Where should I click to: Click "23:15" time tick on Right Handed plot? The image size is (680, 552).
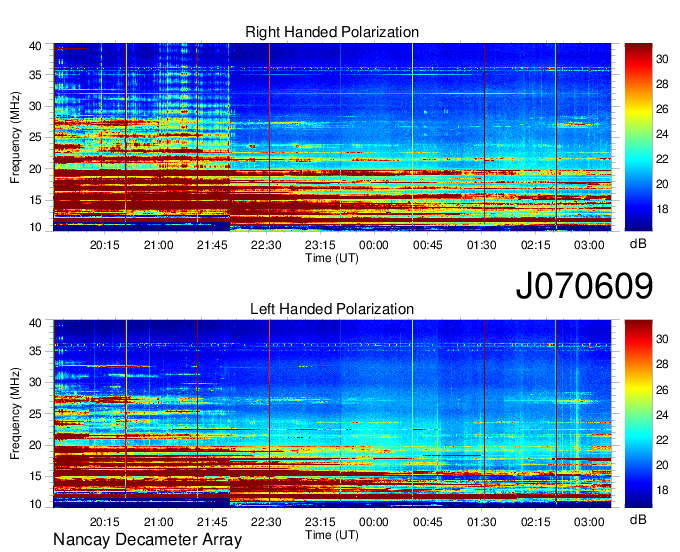[x=320, y=245]
